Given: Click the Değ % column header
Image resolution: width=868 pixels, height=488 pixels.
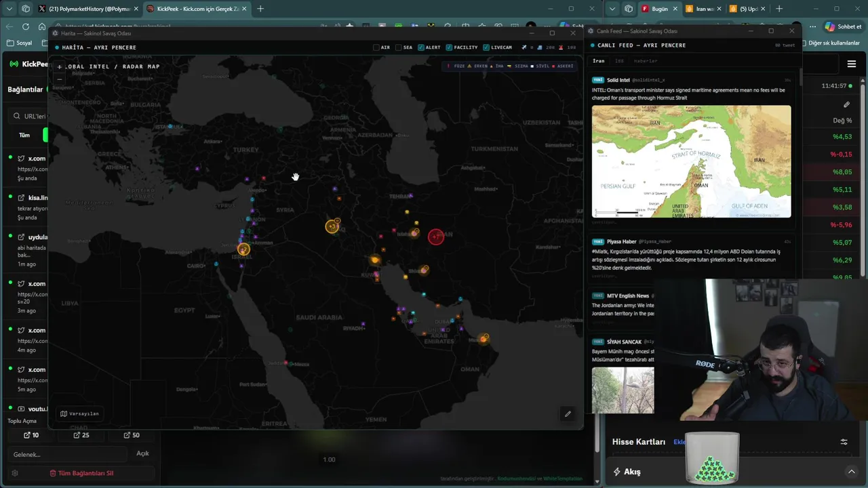Looking at the screenshot, I should 842,121.
